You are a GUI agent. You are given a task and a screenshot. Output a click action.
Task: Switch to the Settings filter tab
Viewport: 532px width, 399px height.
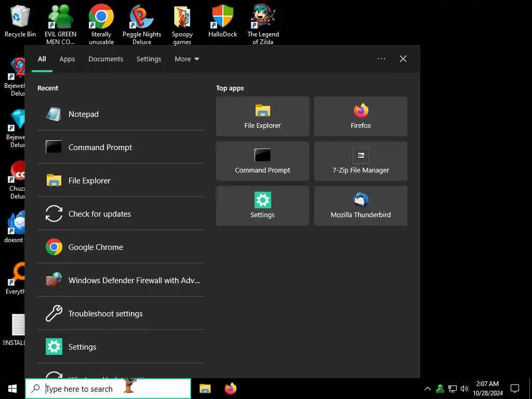(x=149, y=59)
